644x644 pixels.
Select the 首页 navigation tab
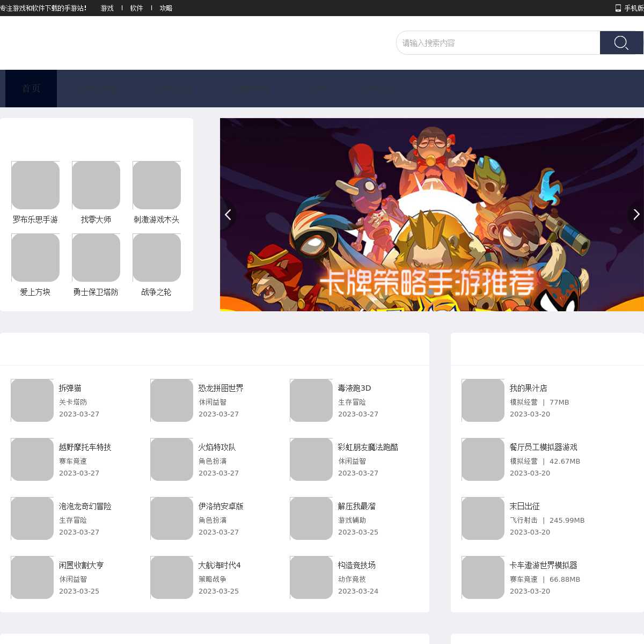click(31, 89)
